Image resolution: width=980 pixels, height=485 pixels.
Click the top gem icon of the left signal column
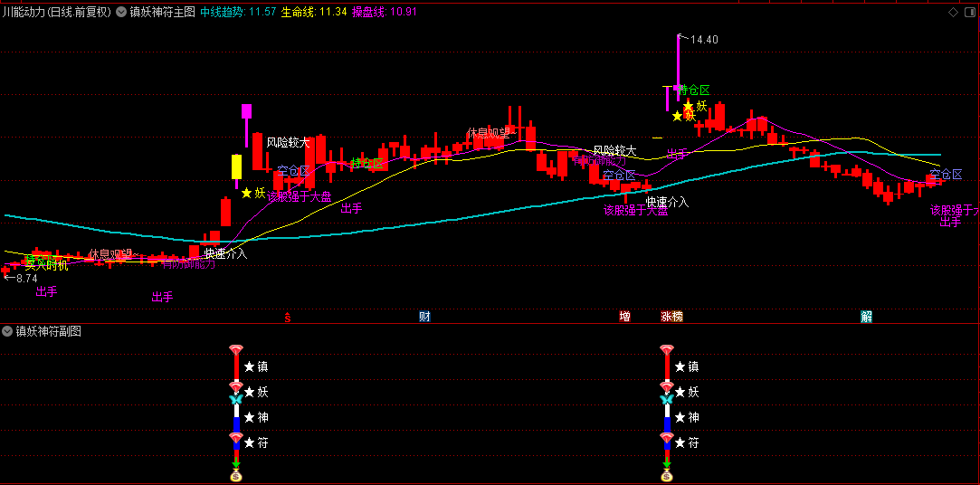point(235,350)
